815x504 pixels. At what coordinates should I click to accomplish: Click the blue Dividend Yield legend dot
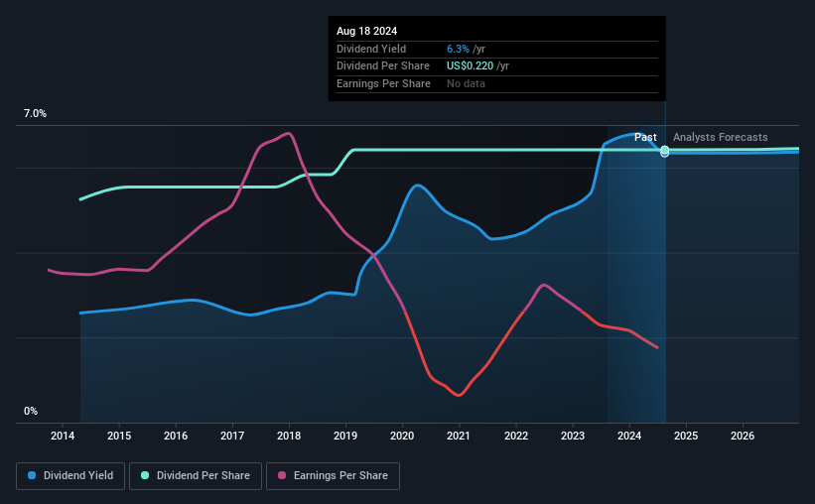click(x=32, y=475)
